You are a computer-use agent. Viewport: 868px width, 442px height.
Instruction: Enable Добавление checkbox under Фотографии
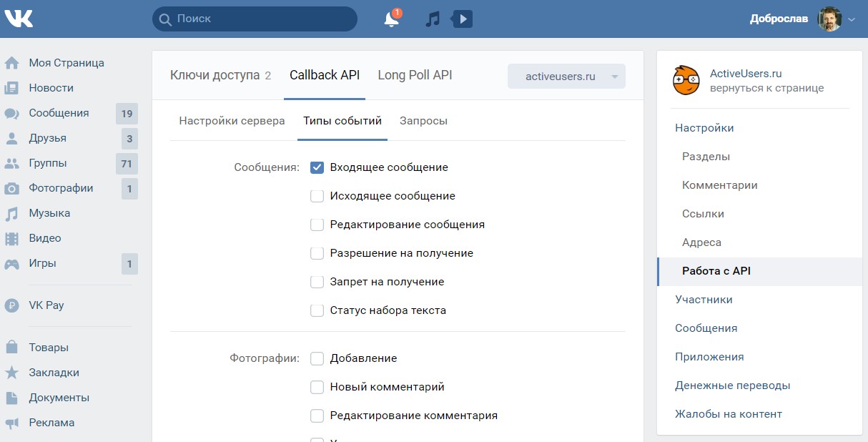pyautogui.click(x=317, y=358)
